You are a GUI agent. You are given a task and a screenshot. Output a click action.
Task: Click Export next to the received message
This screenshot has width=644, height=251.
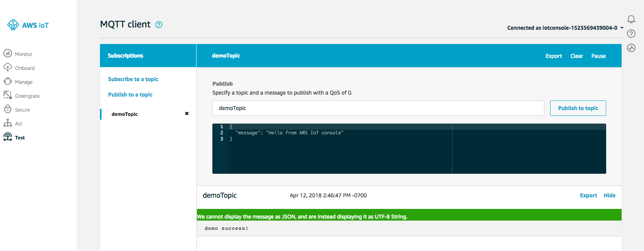click(588, 195)
